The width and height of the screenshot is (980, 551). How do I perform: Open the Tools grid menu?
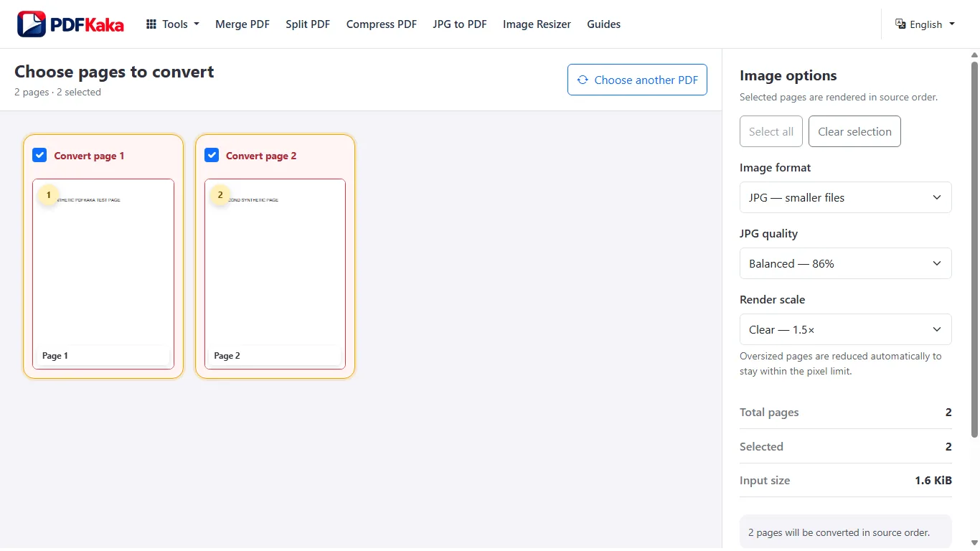tap(173, 24)
